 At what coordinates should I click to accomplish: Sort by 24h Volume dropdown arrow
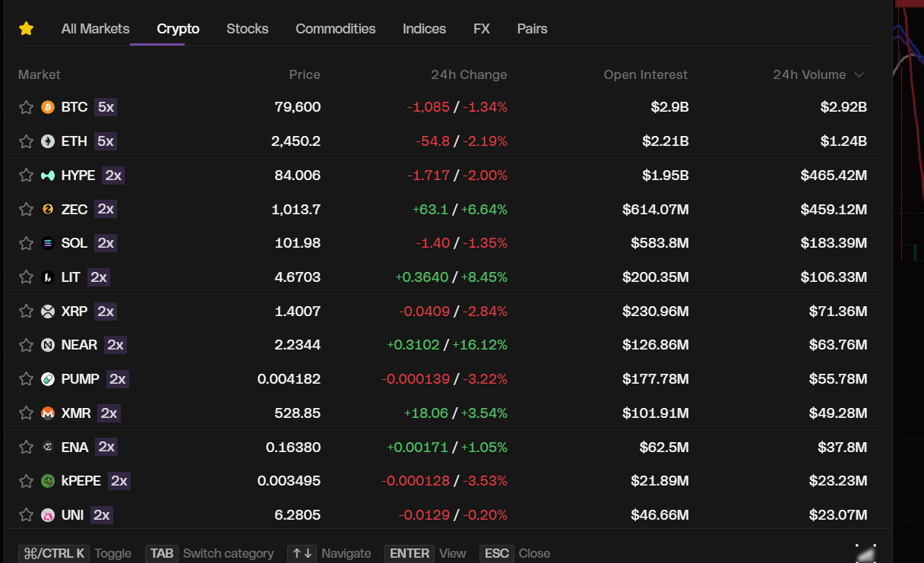[859, 74]
